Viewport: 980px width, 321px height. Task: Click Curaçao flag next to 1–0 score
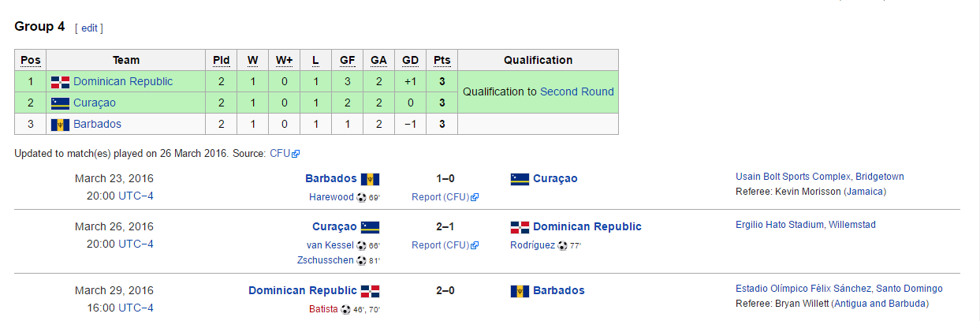(x=520, y=179)
